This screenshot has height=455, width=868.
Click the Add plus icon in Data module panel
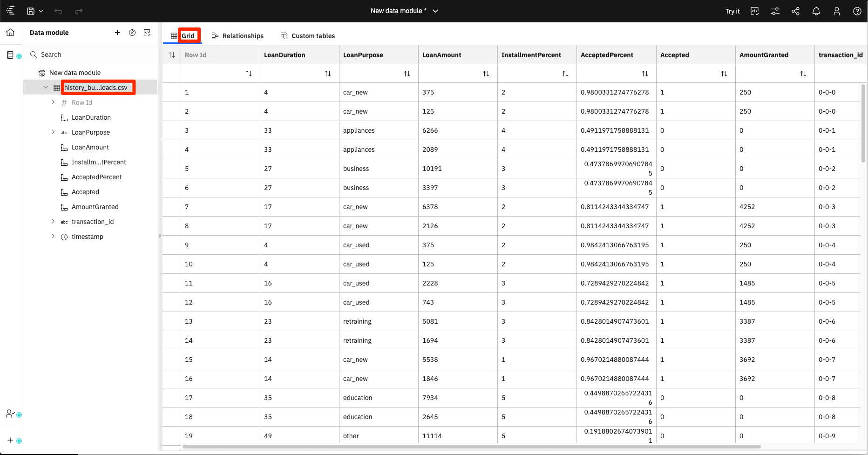click(x=117, y=33)
